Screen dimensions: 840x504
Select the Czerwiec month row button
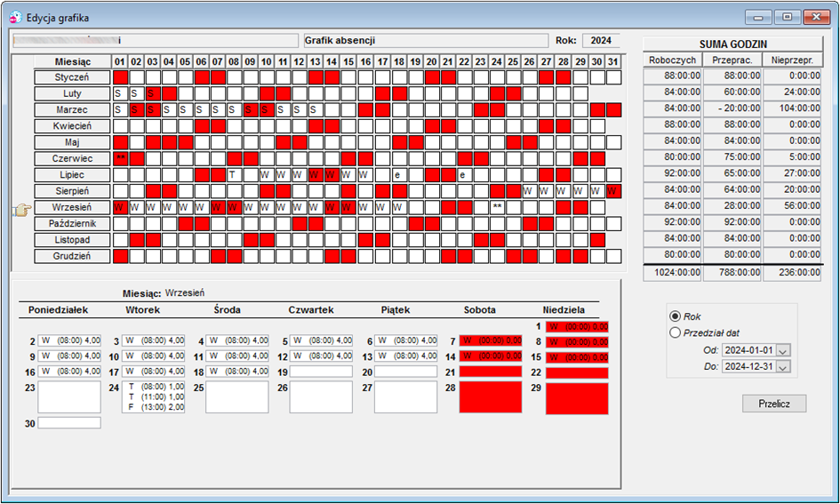[x=72, y=158]
